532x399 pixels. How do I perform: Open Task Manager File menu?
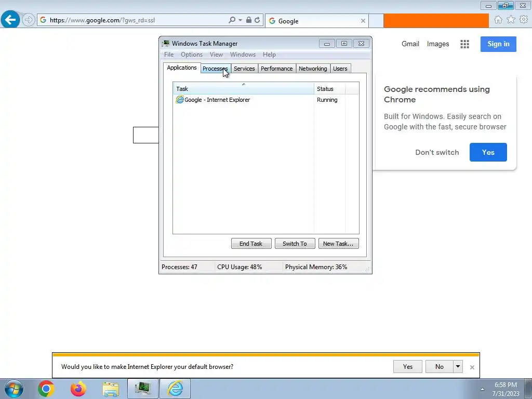pos(169,55)
